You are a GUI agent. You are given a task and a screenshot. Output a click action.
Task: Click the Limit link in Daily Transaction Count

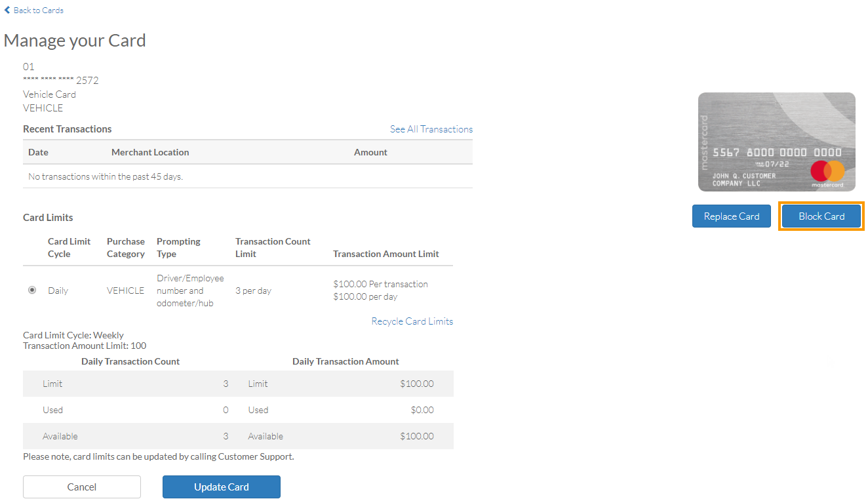[x=52, y=384]
